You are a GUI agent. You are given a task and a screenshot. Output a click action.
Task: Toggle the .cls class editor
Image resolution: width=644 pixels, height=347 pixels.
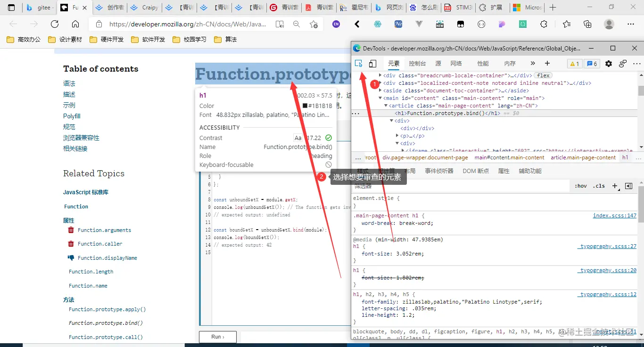(599, 186)
